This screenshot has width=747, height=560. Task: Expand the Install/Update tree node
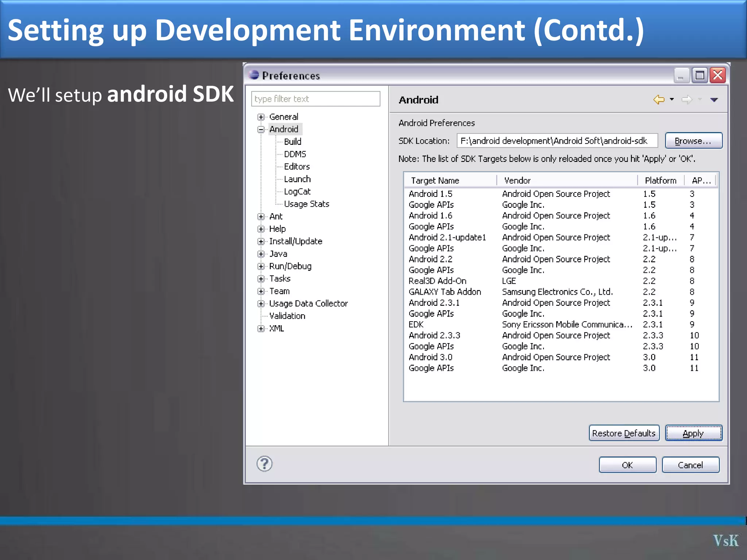(x=261, y=241)
